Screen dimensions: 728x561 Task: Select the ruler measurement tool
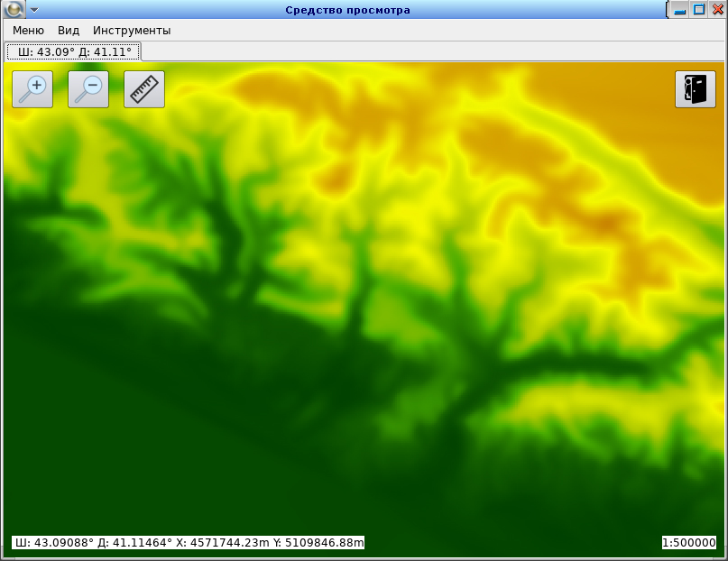(x=144, y=89)
